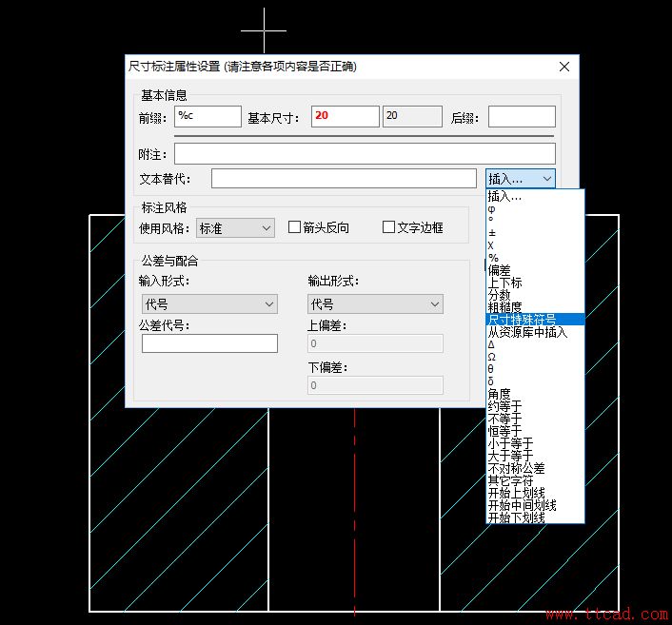Choose 开始上划线 from the insert list
The height and width of the screenshot is (625, 672).
(535, 493)
